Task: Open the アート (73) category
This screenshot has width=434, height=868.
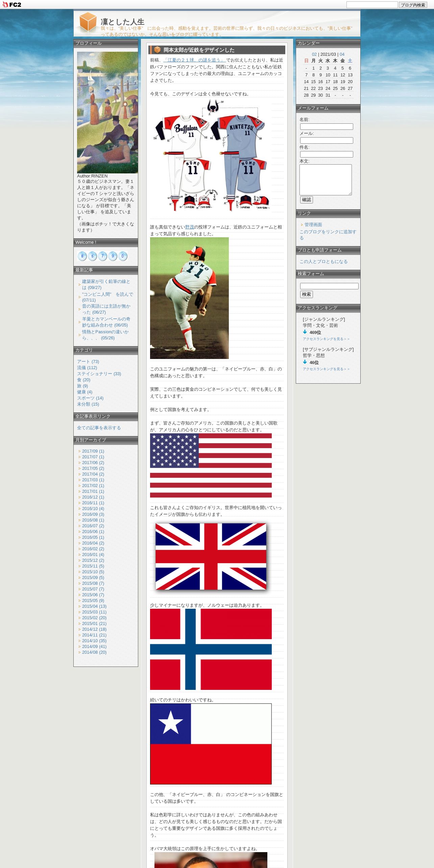Action: pyautogui.click(x=88, y=362)
